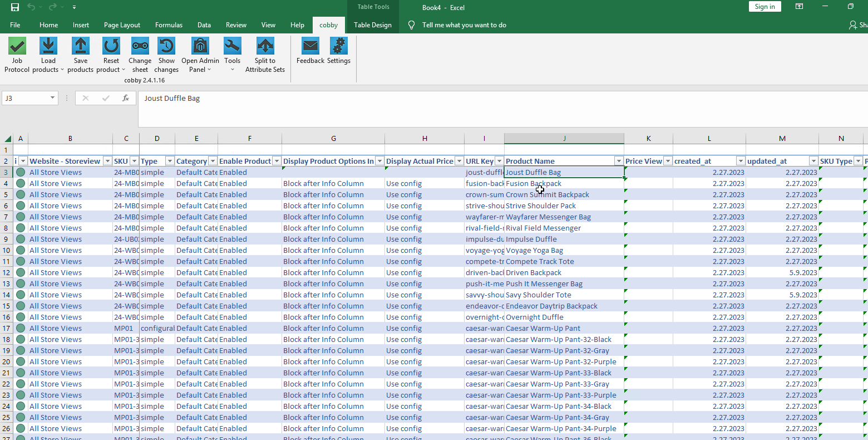This screenshot has width=868, height=440.
Task: Open the Category filter dropdown
Action: 213,161
